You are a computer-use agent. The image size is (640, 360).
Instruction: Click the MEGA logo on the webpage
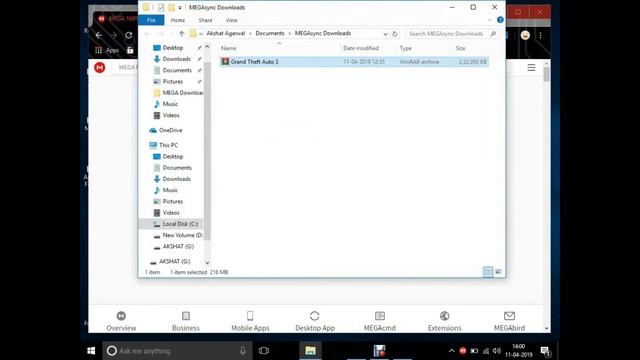click(100, 67)
